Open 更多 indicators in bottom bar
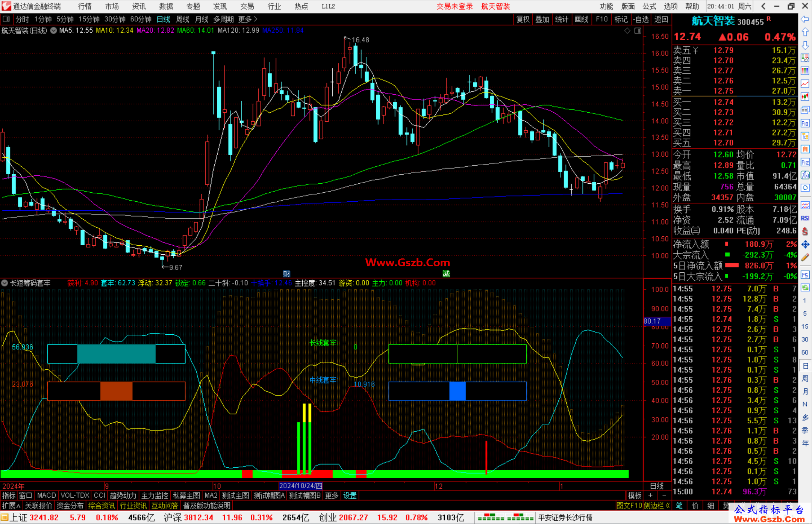The image size is (812, 524). [x=332, y=495]
